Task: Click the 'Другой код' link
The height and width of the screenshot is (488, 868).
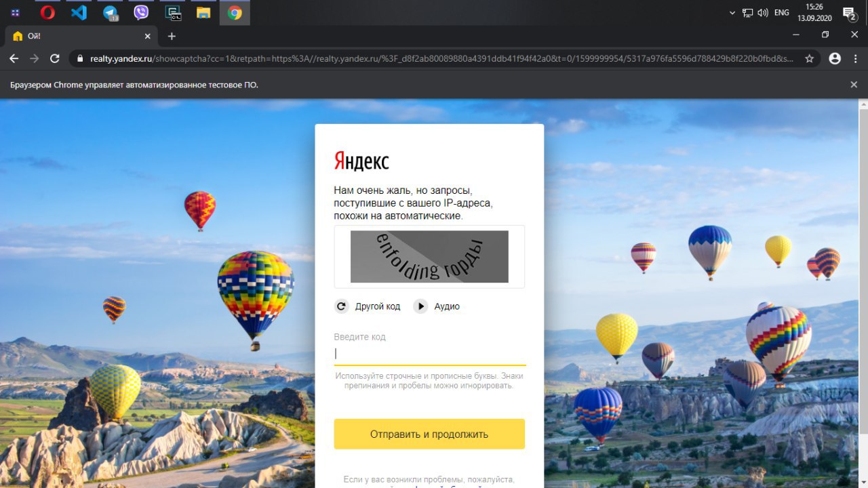Action: pyautogui.click(x=378, y=306)
